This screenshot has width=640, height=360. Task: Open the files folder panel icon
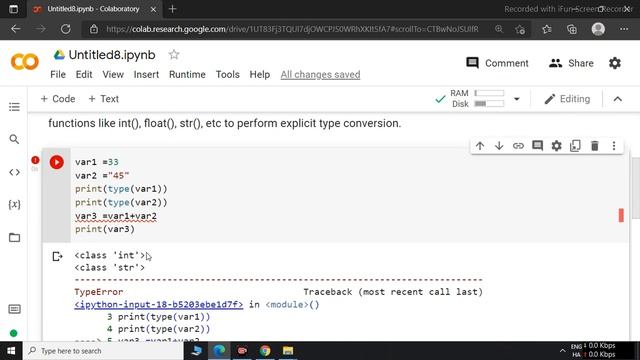[14, 238]
